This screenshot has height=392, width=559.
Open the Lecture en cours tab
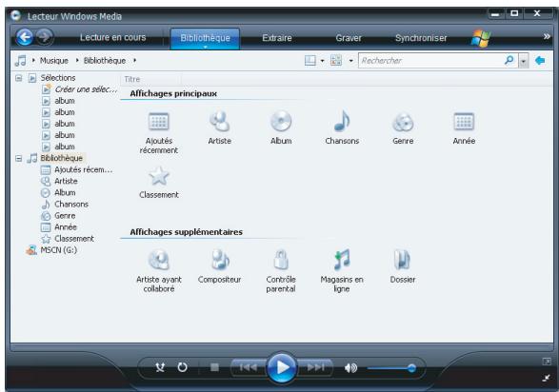(x=112, y=37)
